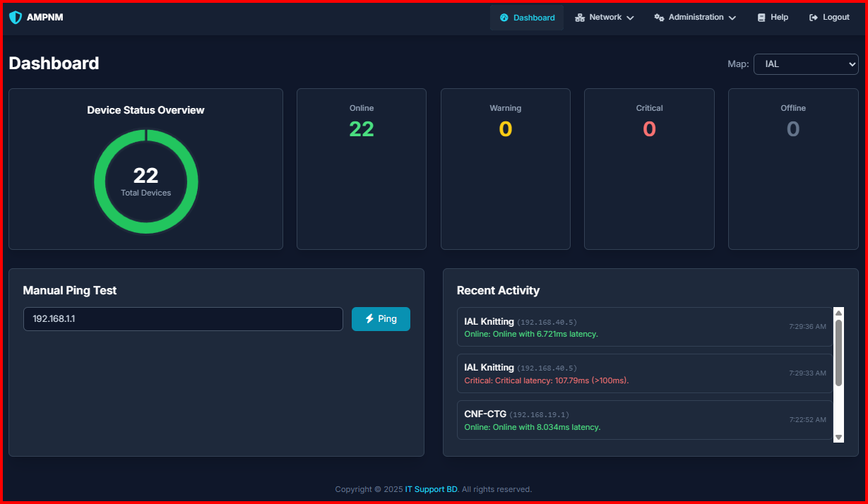Click Recent Activity scrollbar down arrow
Image resolution: width=868 pixels, height=504 pixels.
click(839, 438)
